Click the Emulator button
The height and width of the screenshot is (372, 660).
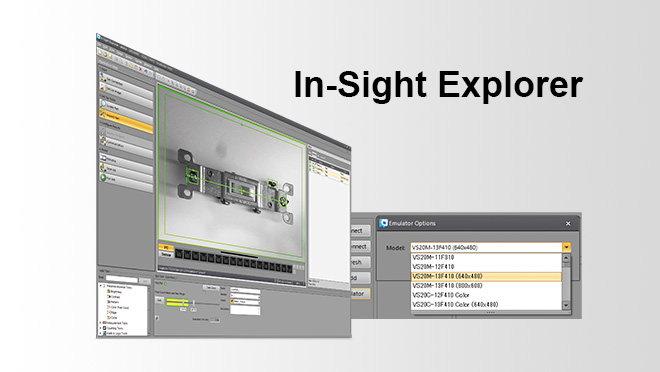(x=360, y=294)
